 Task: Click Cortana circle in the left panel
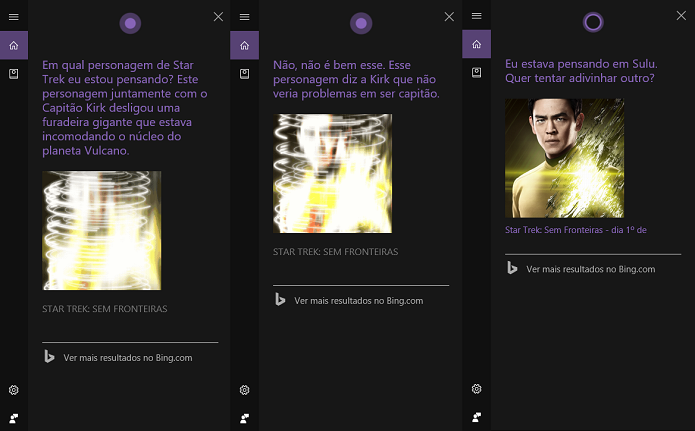[x=130, y=23]
